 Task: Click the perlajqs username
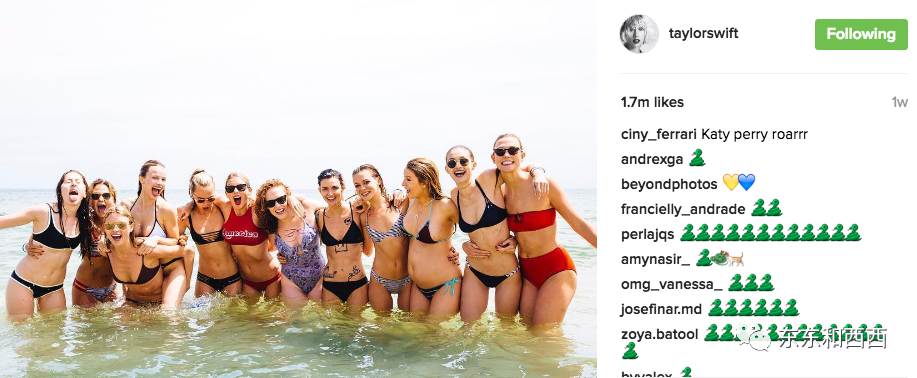click(x=648, y=235)
